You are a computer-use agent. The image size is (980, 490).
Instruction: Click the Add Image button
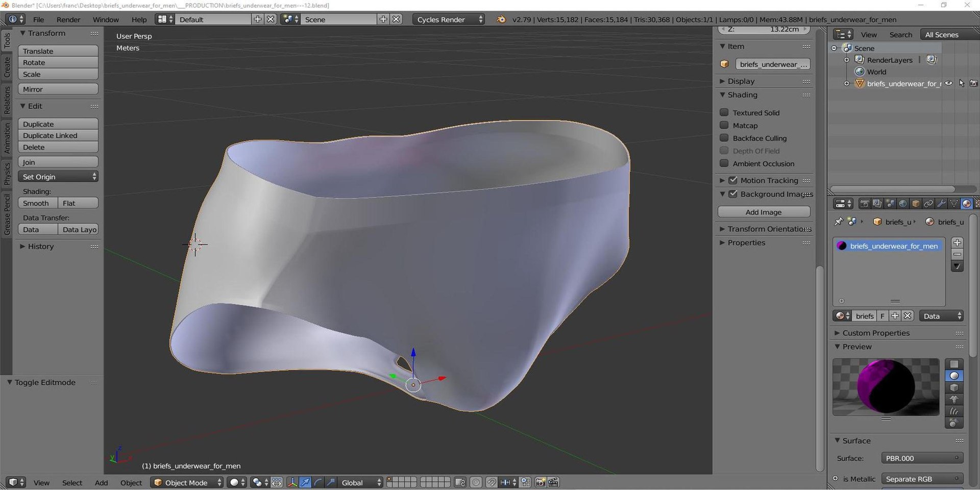764,212
